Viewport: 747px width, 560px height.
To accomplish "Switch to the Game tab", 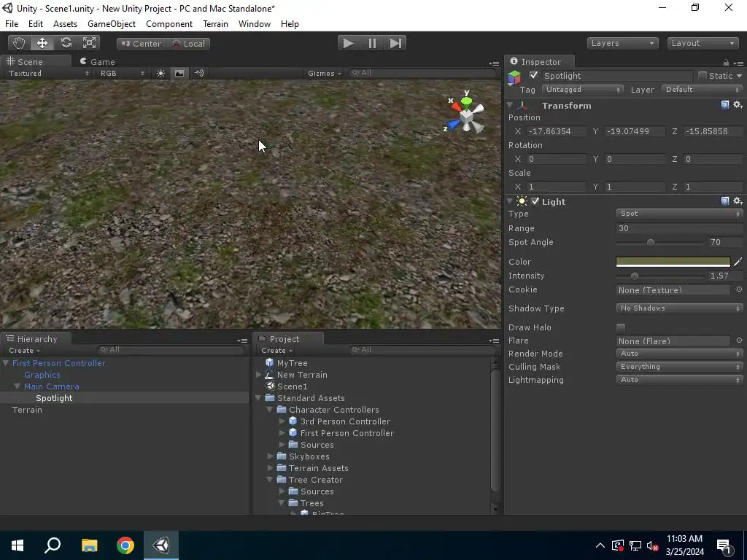I will coord(98,61).
